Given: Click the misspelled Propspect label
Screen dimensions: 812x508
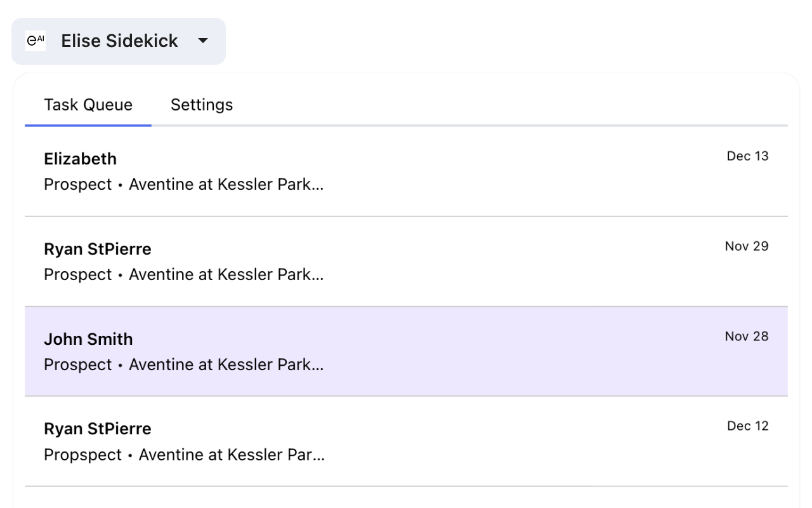Looking at the screenshot, I should (x=82, y=455).
